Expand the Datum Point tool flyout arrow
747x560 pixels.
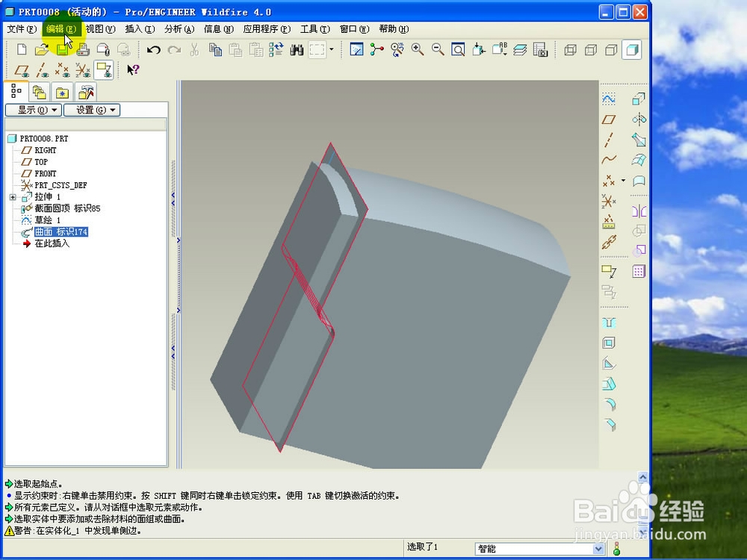(623, 181)
